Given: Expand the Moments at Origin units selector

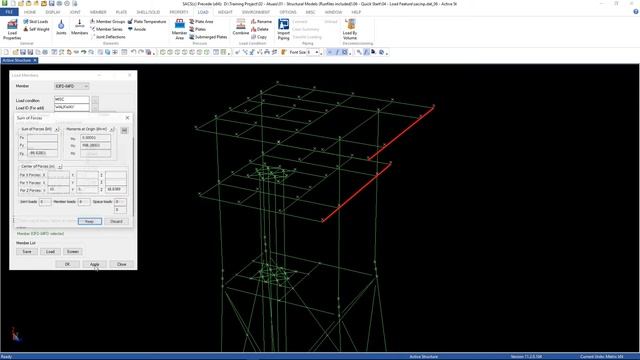Looking at the screenshot, I should pos(112,129).
